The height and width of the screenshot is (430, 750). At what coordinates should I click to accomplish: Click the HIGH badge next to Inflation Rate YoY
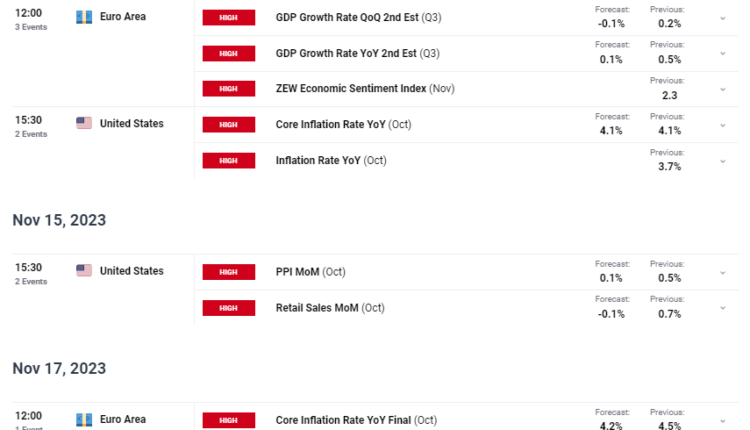tap(228, 160)
